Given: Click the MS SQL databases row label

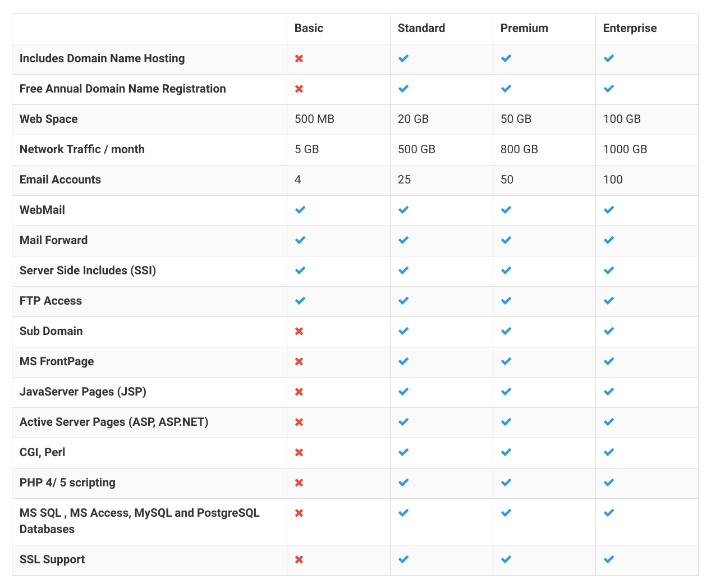Looking at the screenshot, I should [140, 521].
